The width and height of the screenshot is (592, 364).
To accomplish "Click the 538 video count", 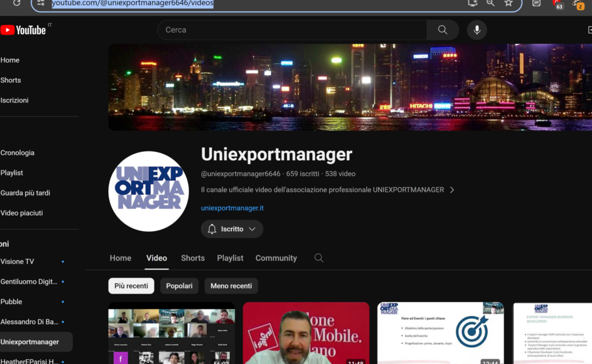I will [x=340, y=174].
